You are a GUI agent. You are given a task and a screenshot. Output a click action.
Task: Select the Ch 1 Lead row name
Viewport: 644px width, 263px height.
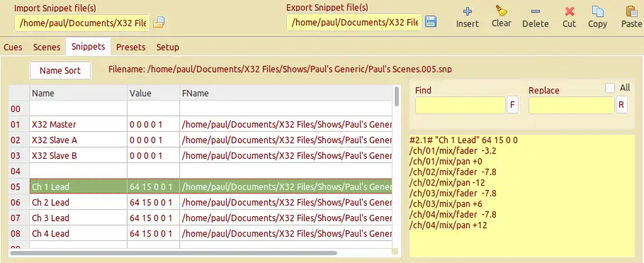50,186
